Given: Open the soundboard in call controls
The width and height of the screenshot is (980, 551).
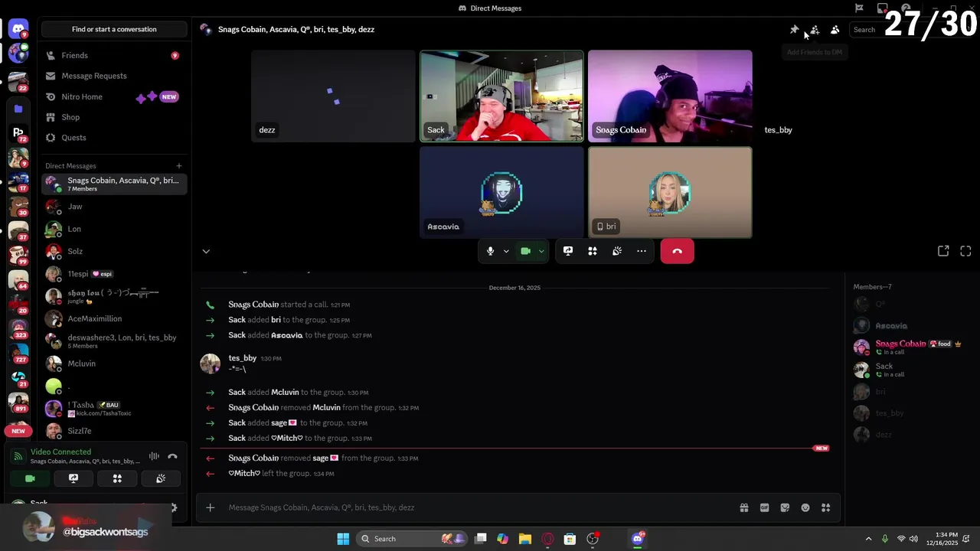Looking at the screenshot, I should tap(617, 251).
